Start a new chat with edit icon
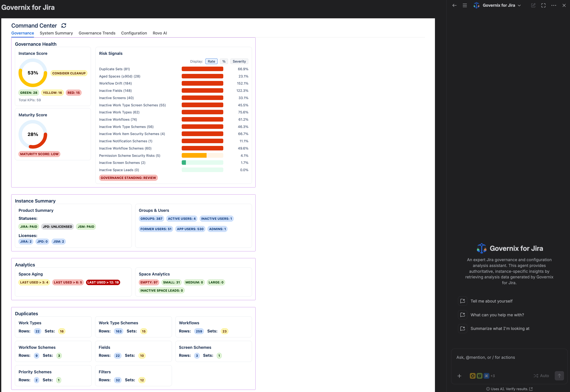Viewport: 570px width, 392px height. [x=533, y=5]
